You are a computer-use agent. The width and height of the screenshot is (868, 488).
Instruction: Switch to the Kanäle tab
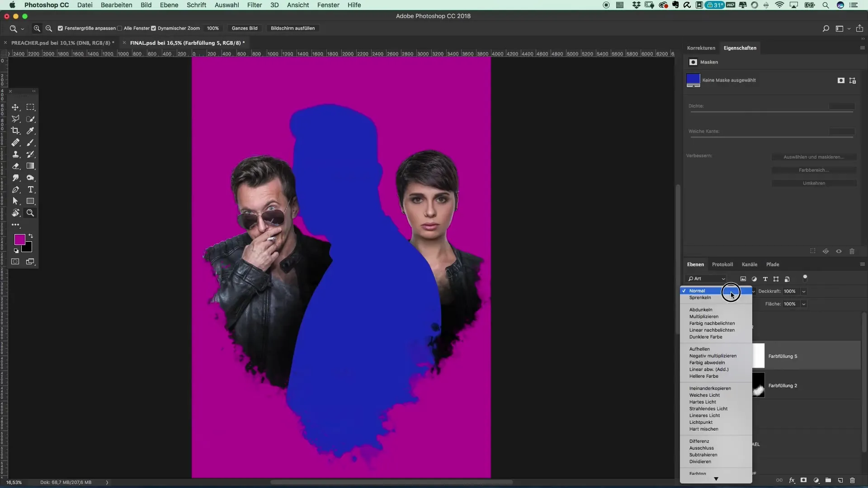tap(749, 264)
